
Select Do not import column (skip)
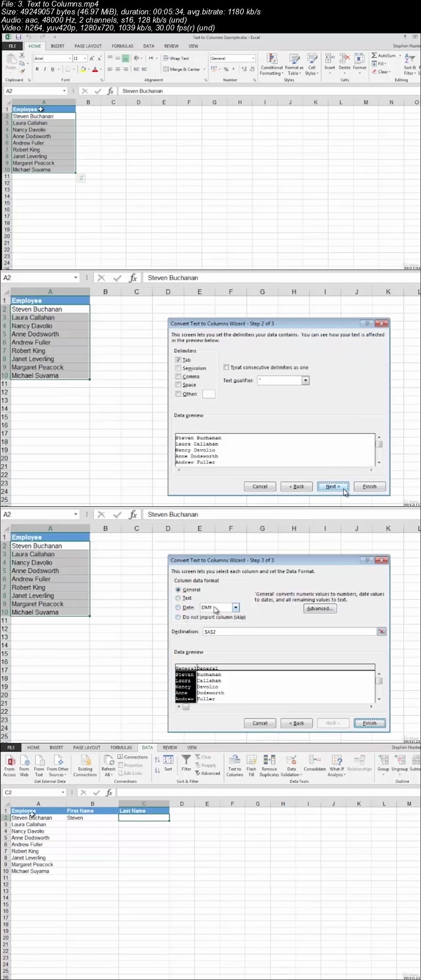click(178, 617)
